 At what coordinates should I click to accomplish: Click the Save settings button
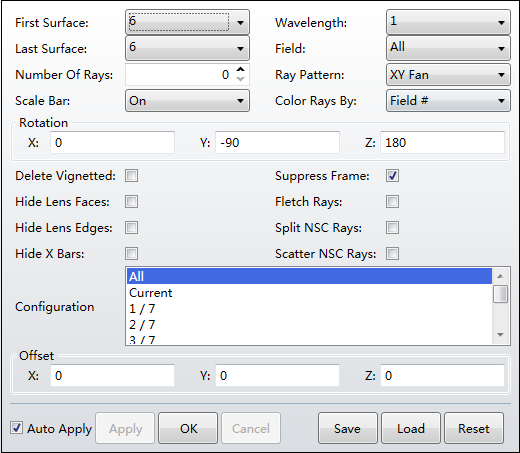347,428
